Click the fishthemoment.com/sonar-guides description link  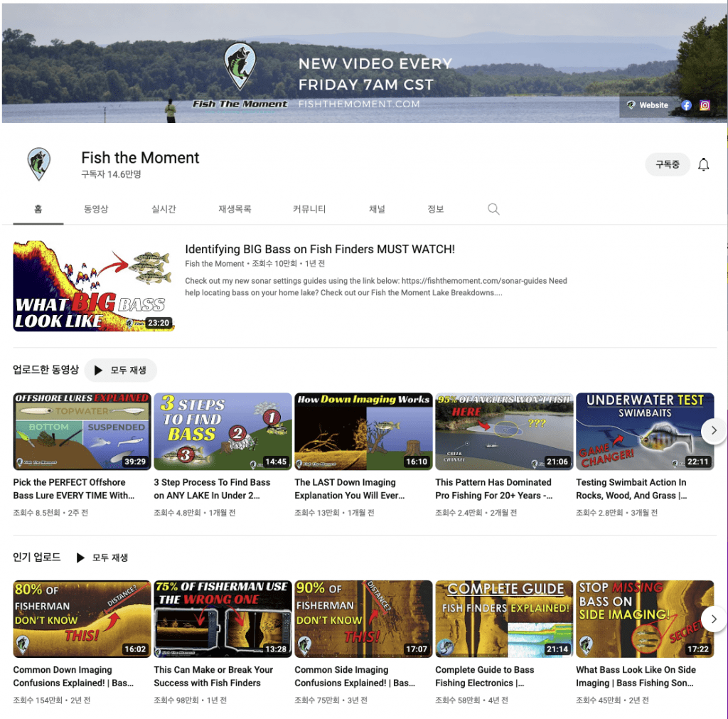[x=474, y=280]
